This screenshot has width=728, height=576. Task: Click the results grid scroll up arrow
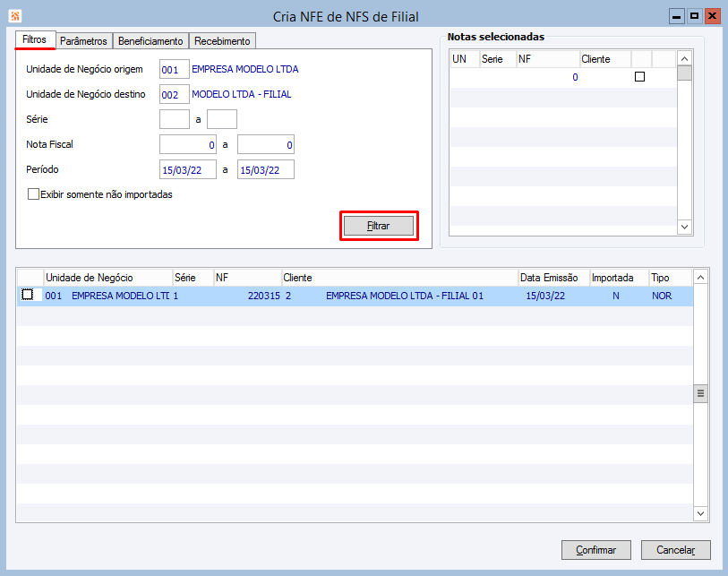click(x=700, y=278)
